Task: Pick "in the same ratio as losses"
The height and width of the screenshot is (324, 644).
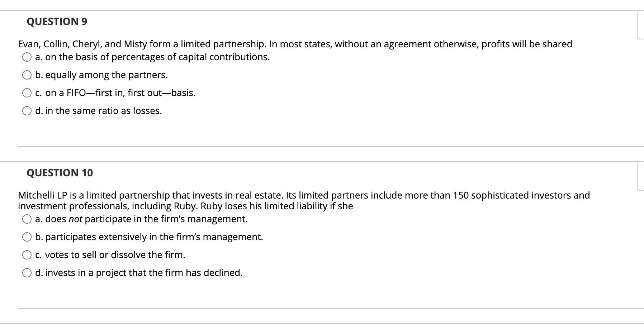Action: click(27, 110)
